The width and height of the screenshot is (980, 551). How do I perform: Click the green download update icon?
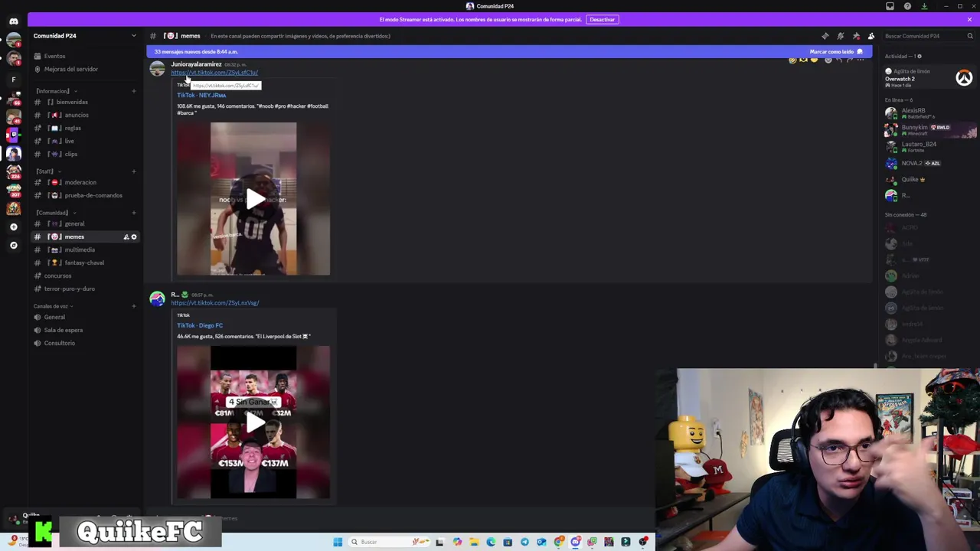[924, 6]
